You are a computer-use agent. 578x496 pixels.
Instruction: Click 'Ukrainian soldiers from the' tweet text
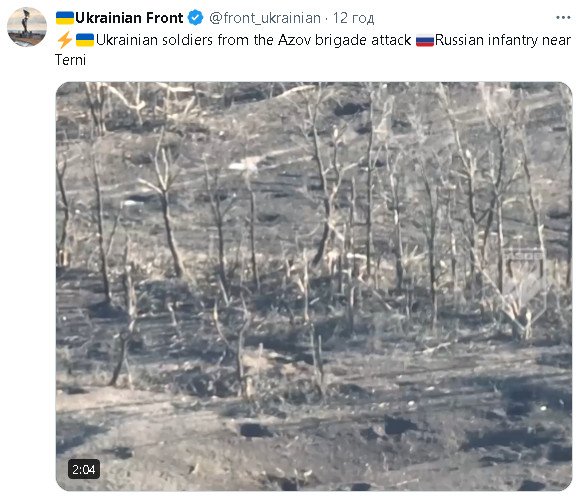coord(185,40)
